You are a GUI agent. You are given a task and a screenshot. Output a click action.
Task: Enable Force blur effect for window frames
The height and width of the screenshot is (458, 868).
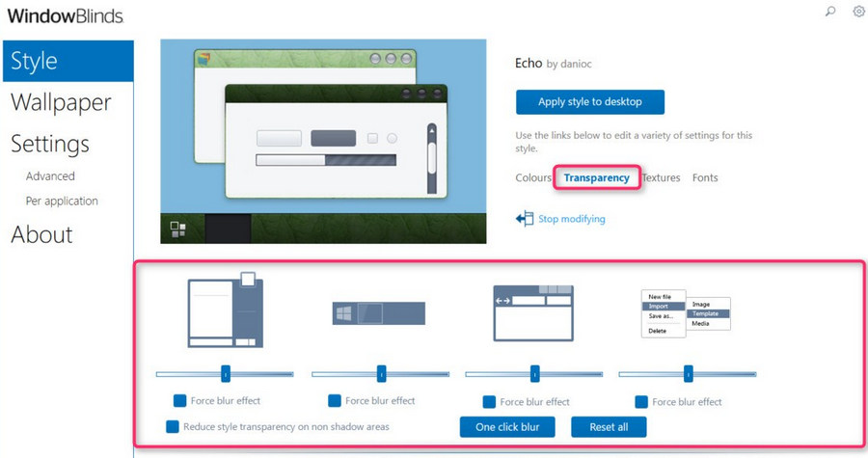click(180, 400)
